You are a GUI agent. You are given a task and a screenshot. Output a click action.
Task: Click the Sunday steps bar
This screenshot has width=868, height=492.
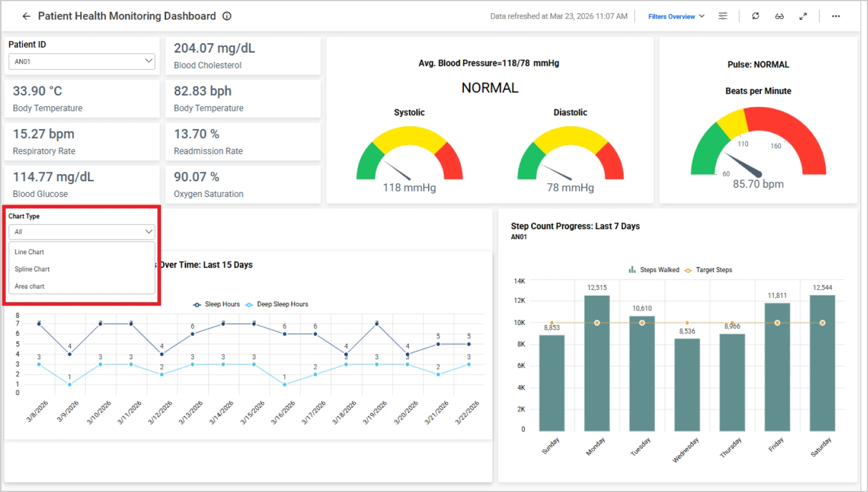pos(552,383)
